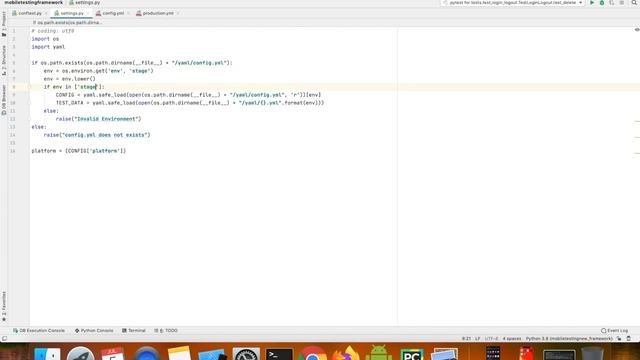The height and width of the screenshot is (360, 640).
Task: Open the Terminal tool window
Action: [x=133, y=330]
